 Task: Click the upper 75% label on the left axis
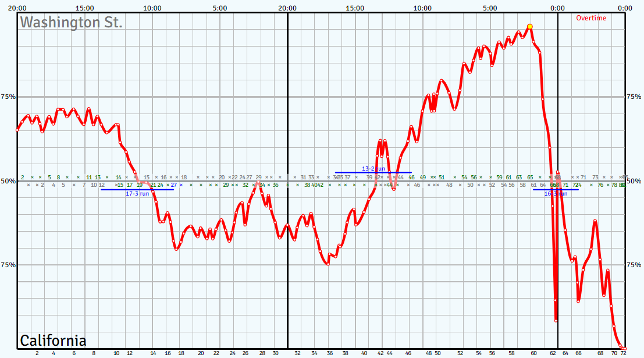[8, 97]
